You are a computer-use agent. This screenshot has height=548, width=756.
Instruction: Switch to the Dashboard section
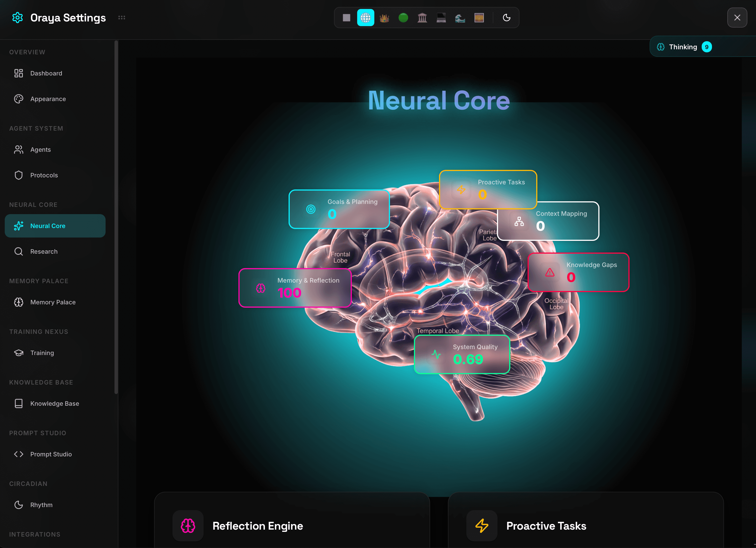pos(46,73)
